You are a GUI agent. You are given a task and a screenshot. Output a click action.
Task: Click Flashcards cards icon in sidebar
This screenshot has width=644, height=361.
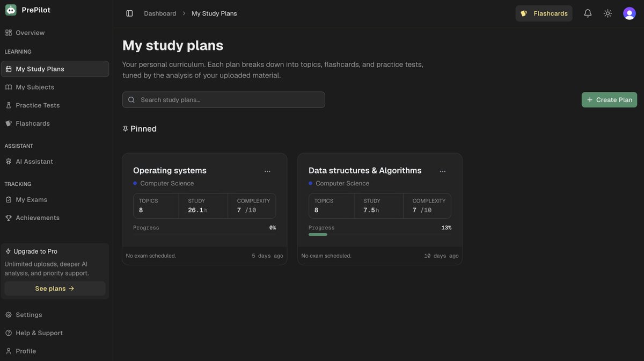pos(9,124)
